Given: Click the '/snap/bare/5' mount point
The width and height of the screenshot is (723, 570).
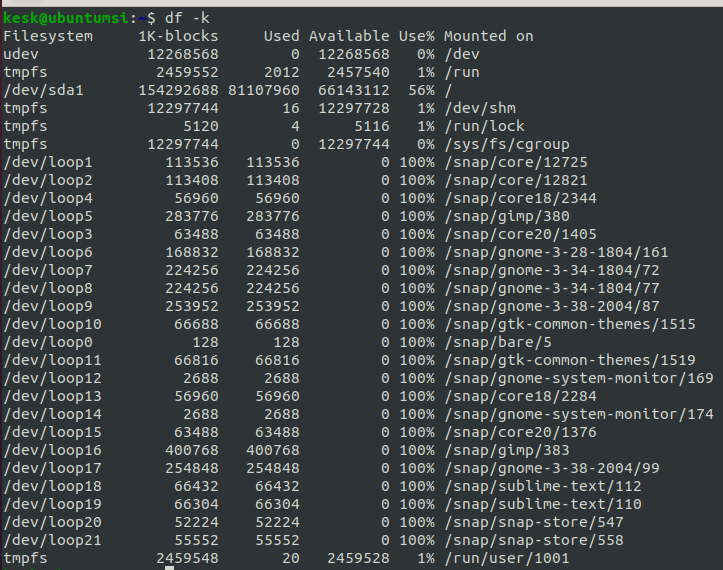Looking at the screenshot, I should click(498, 342).
